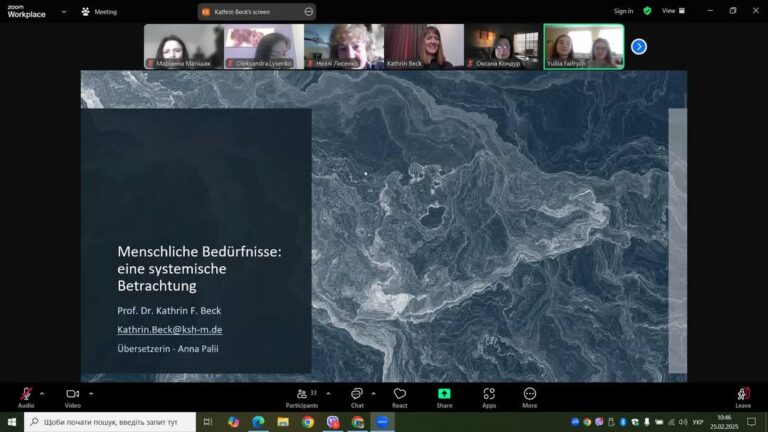Open the Apps icon in toolbar

point(489,394)
